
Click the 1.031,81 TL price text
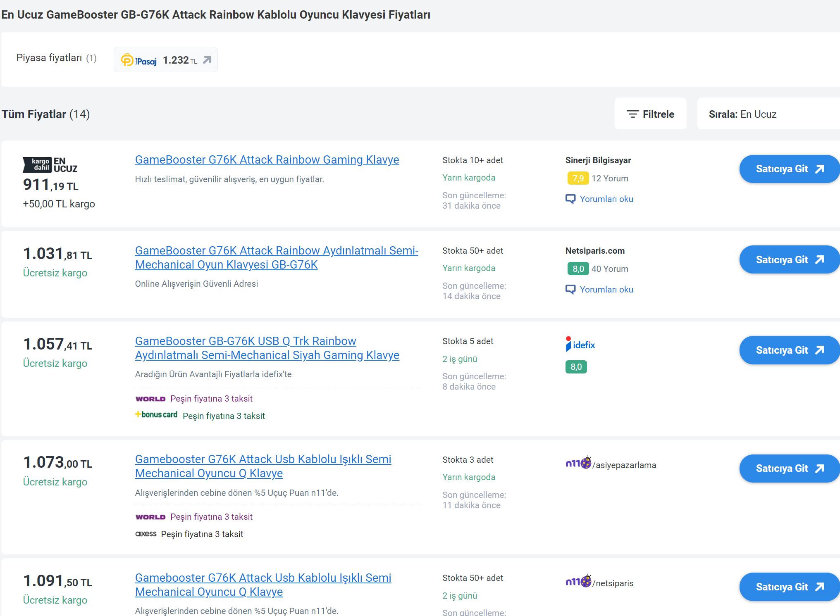(x=57, y=254)
